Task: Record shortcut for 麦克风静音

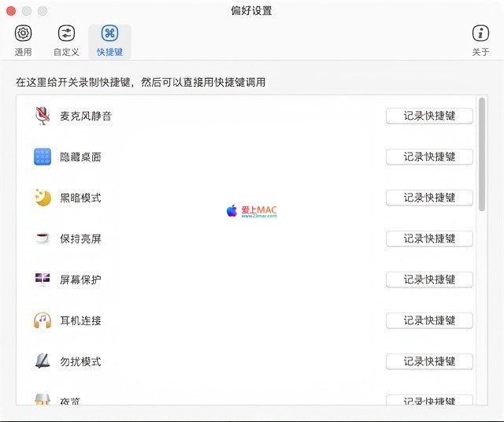Action: pyautogui.click(x=429, y=116)
